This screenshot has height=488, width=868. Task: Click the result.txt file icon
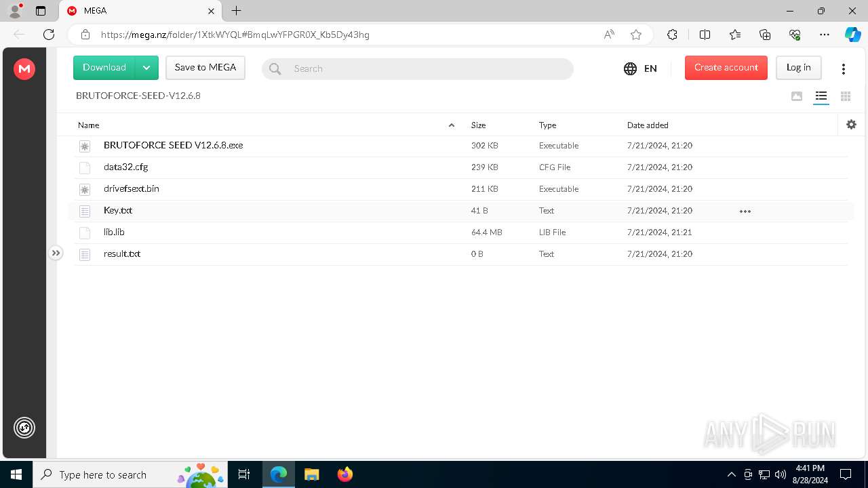(x=85, y=254)
